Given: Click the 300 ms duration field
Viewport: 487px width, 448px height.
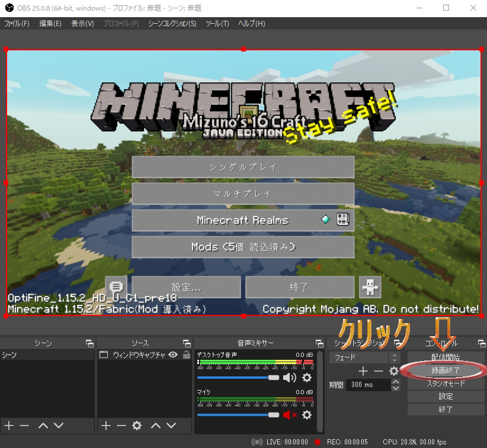Looking at the screenshot, I should (x=369, y=385).
